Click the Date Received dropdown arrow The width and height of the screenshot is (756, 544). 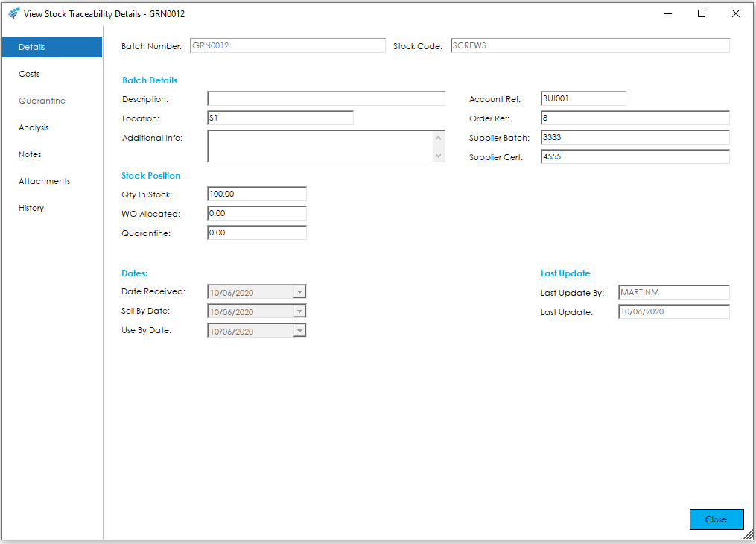point(299,291)
